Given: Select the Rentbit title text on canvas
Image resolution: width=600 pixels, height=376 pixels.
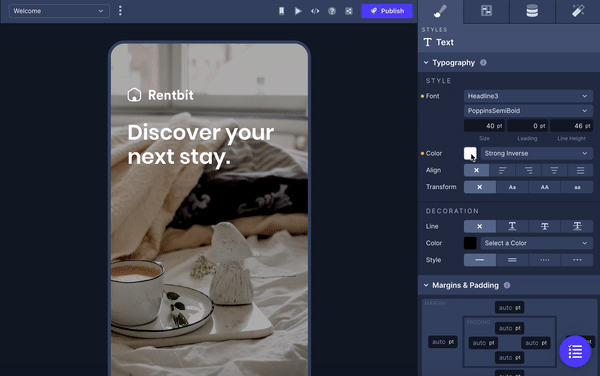Looking at the screenshot, I should [171, 95].
